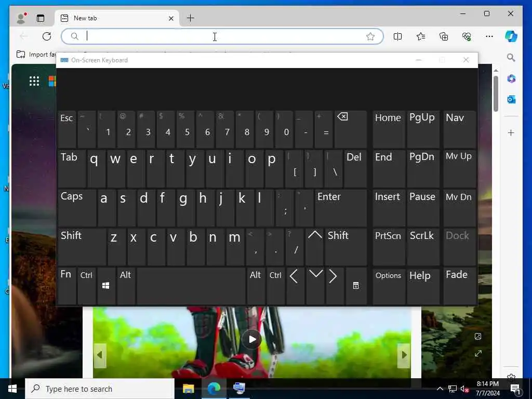Click the Tab key on keyboard
Viewport: 532px width, 399px height.
[x=72, y=168]
